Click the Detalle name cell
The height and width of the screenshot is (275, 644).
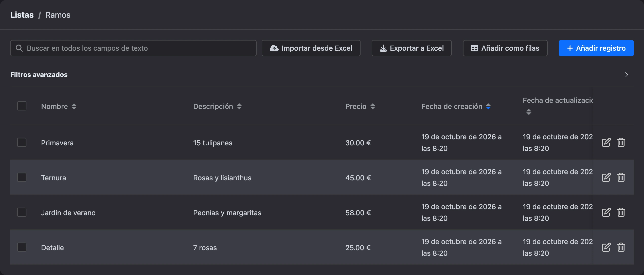tap(52, 248)
